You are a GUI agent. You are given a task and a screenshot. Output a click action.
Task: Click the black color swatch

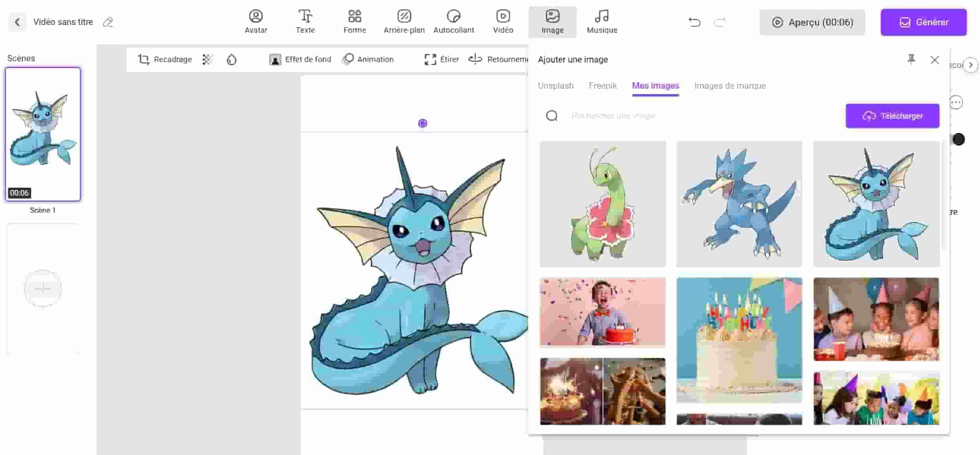coord(958,139)
